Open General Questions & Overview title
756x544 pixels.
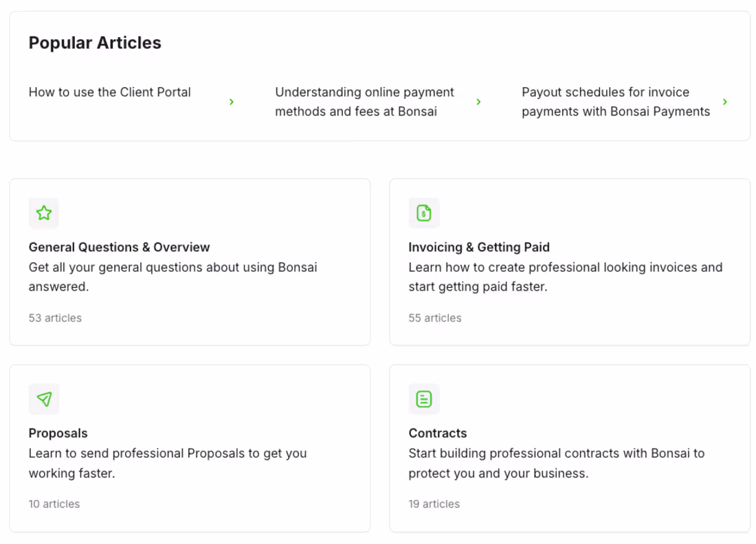click(119, 247)
